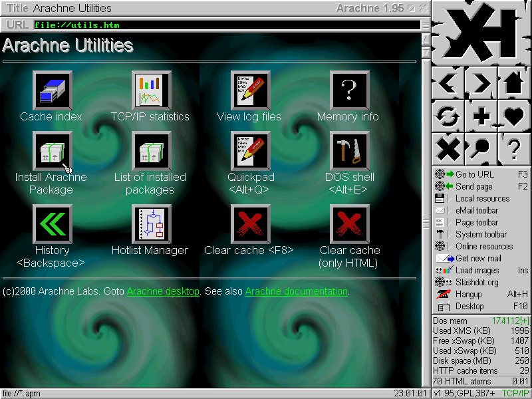Click the View log files icon

coord(251,90)
